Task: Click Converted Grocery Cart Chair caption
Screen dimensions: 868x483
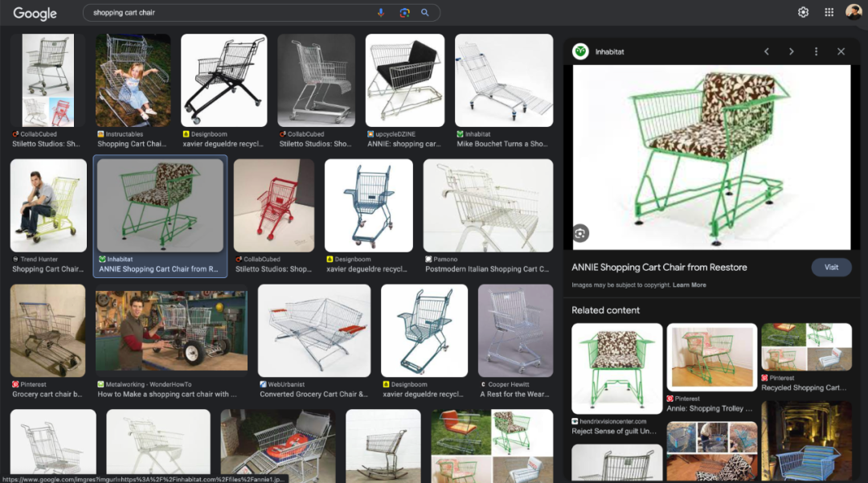Action: (x=314, y=394)
